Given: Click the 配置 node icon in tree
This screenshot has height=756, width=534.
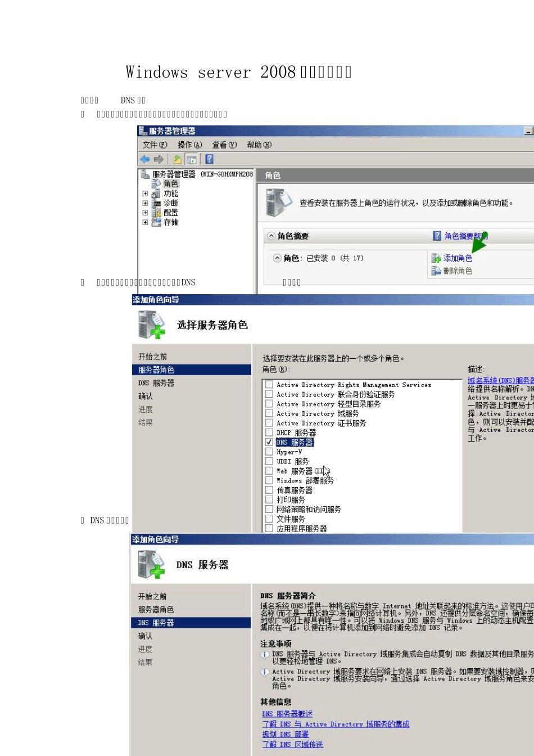Looking at the screenshot, I should pos(156,213).
